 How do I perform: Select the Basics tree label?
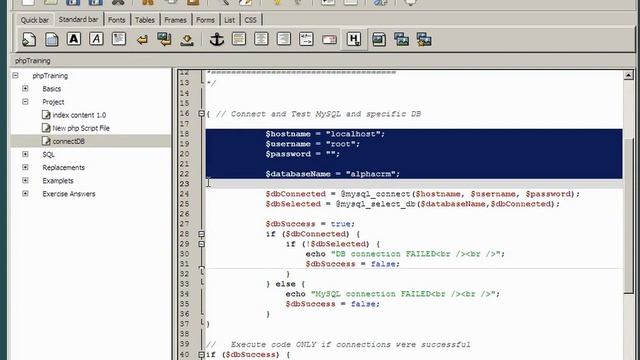[x=51, y=89]
